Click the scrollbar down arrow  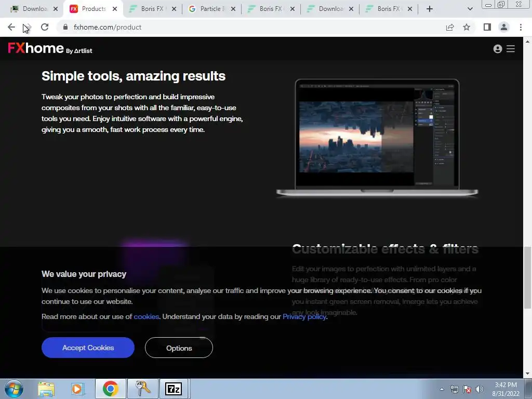pyautogui.click(x=527, y=374)
